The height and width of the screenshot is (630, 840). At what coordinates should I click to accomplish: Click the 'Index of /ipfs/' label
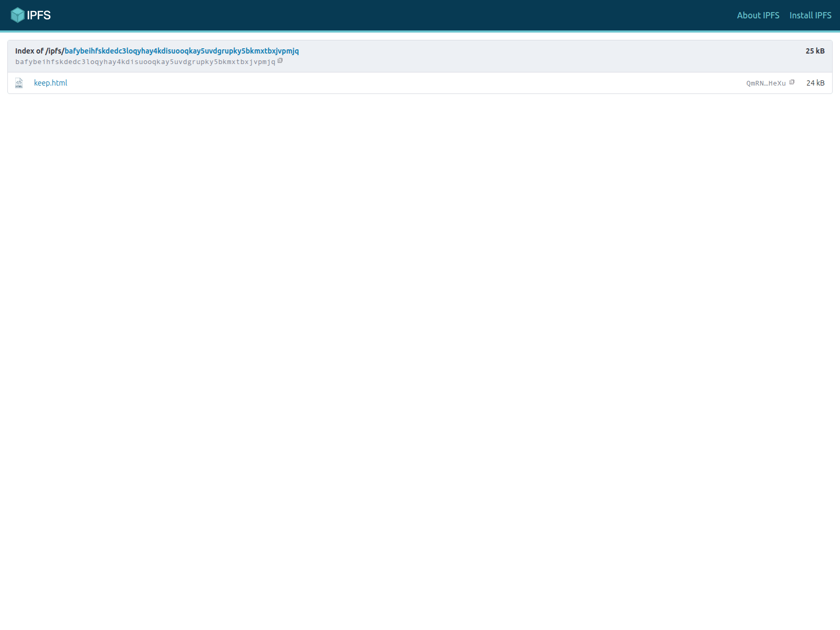click(x=39, y=51)
